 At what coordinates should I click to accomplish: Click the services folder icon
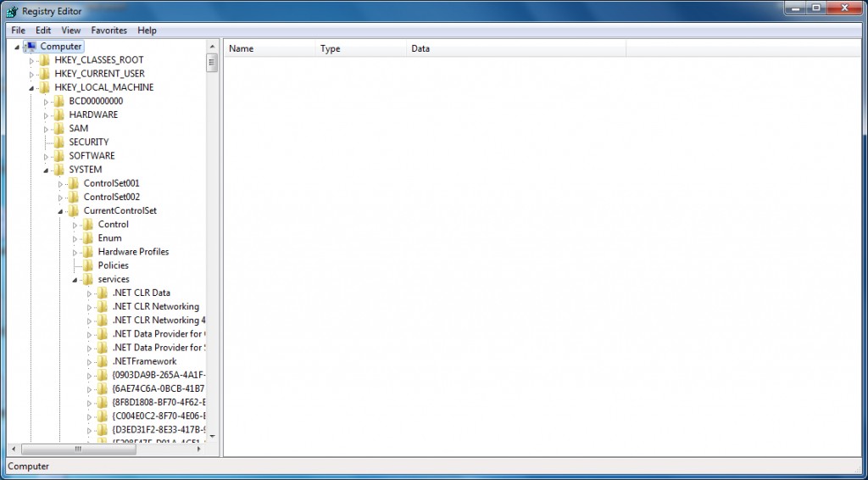(88, 279)
